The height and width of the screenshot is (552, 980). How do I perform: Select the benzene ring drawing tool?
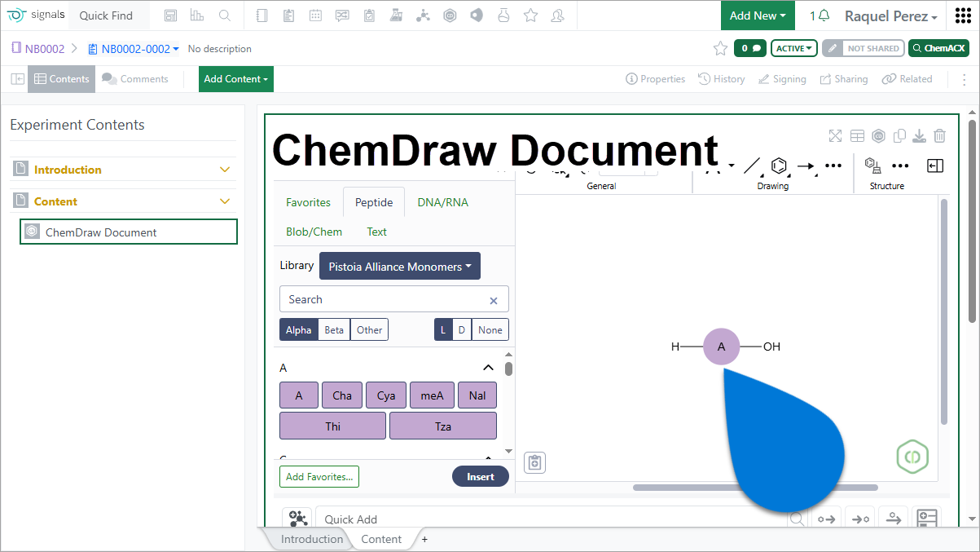[779, 166]
